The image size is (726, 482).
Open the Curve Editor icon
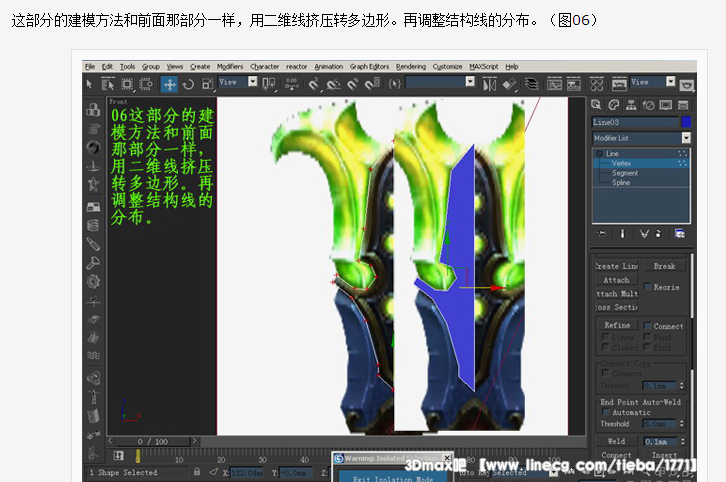[x=554, y=84]
